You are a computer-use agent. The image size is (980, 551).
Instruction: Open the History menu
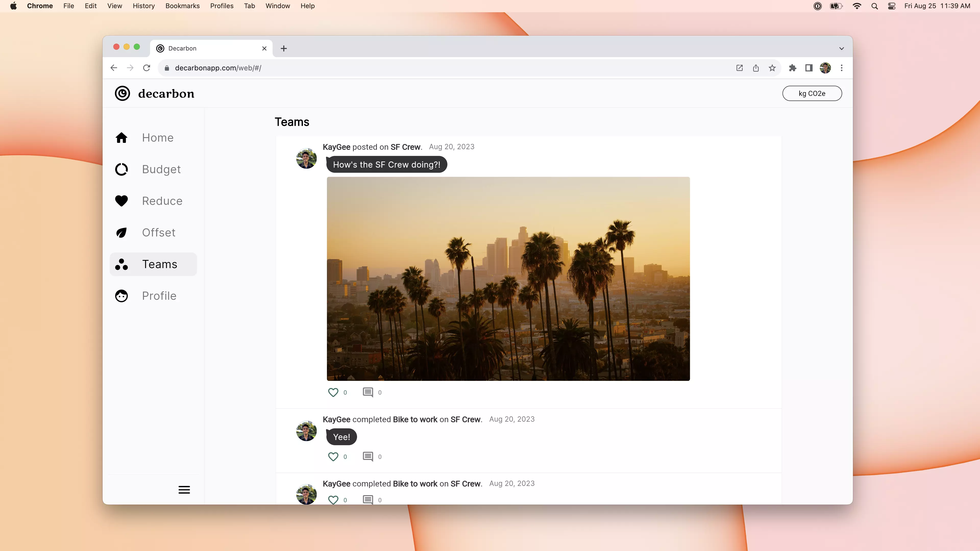[143, 6]
